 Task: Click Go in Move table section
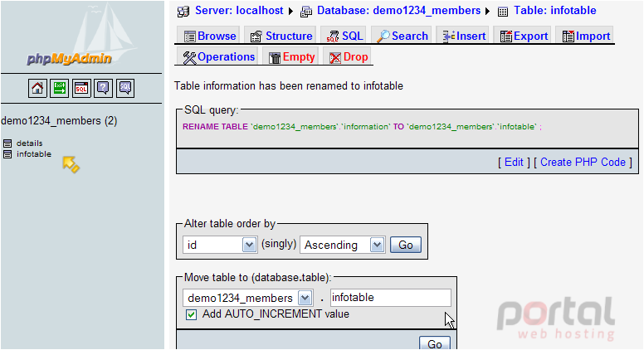click(435, 343)
